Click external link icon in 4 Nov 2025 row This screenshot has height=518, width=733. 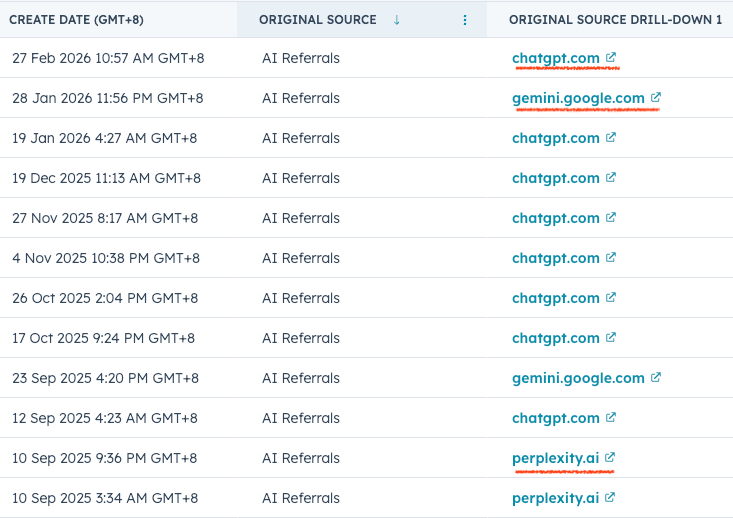[611, 257]
